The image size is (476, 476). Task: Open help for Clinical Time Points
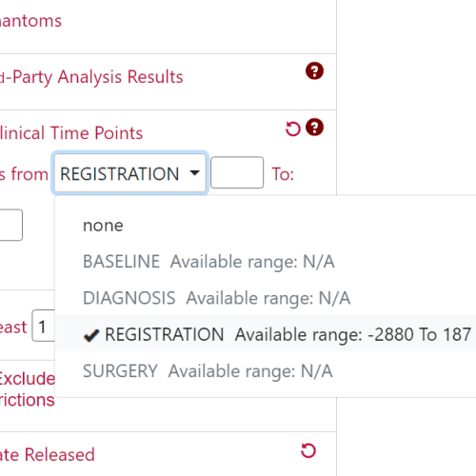pos(314,128)
